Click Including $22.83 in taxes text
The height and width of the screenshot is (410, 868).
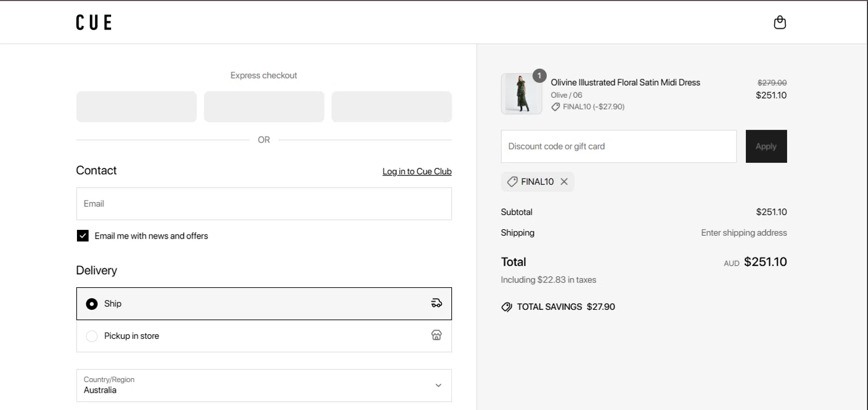click(x=549, y=280)
